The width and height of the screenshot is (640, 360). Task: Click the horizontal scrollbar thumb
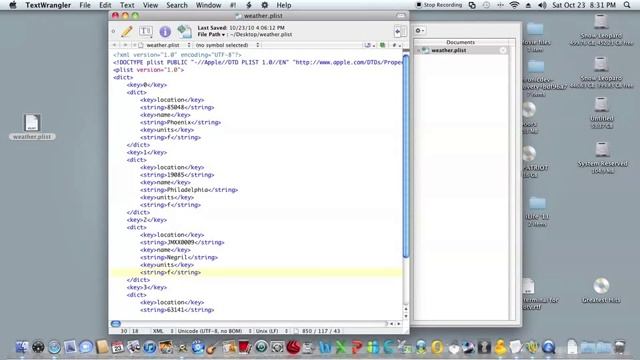(x=116, y=324)
